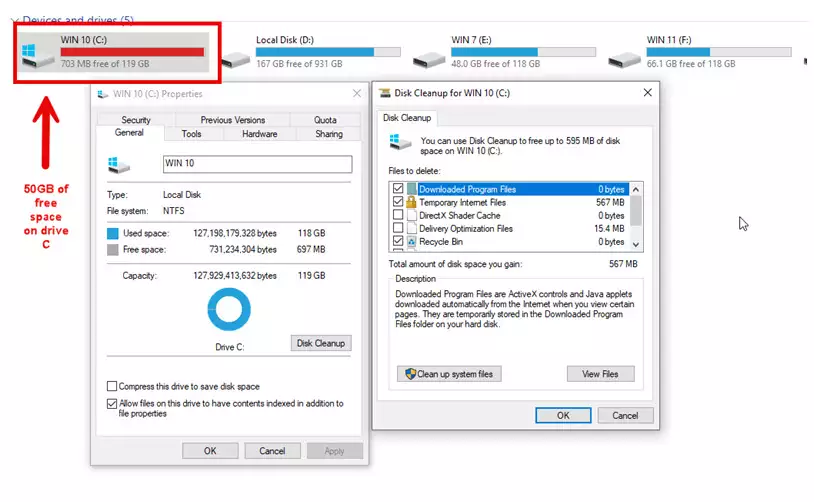Viewport: 814px width, 502px height.
Task: Click the '167 GB free of 931 GB' text
Action: pos(299,64)
